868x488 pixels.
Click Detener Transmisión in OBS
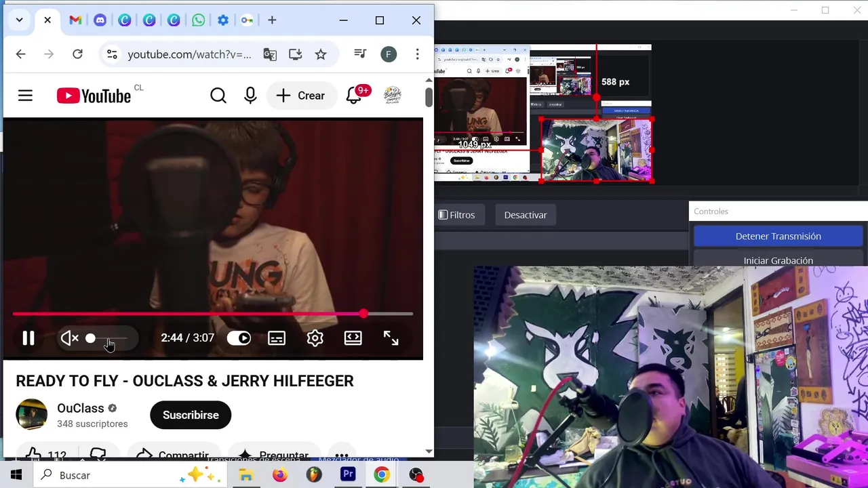[x=778, y=236]
